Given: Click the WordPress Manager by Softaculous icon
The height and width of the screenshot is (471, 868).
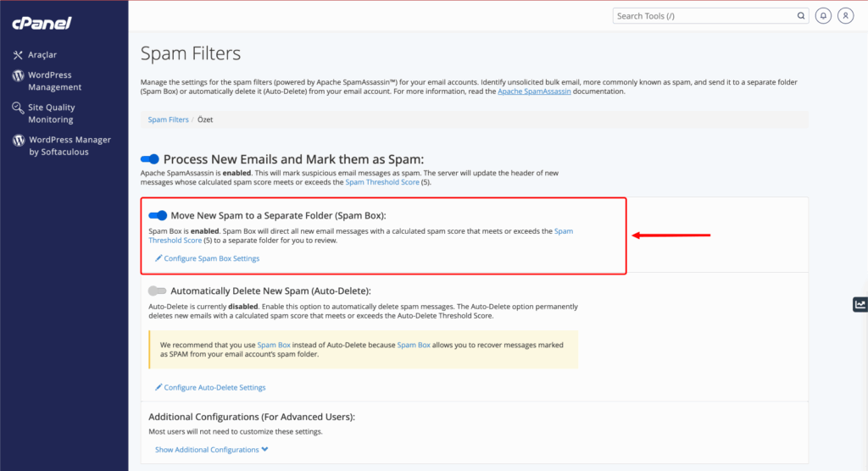Looking at the screenshot, I should point(19,141).
